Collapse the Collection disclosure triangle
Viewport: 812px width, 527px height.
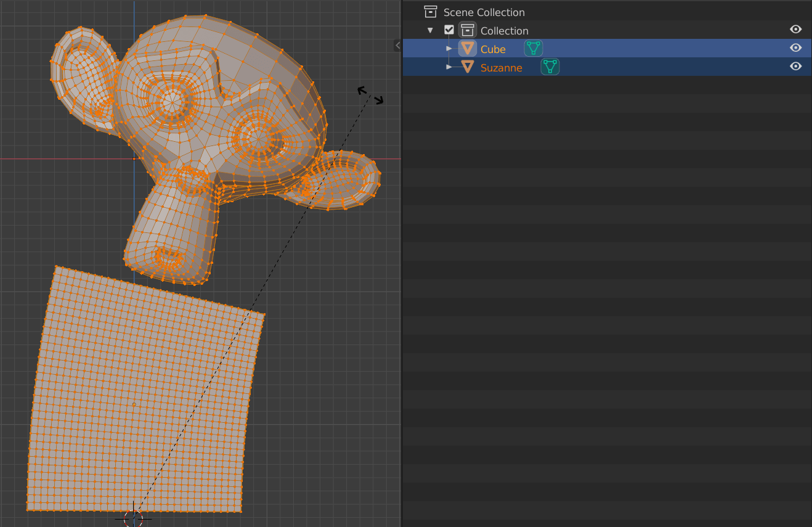[429, 29]
